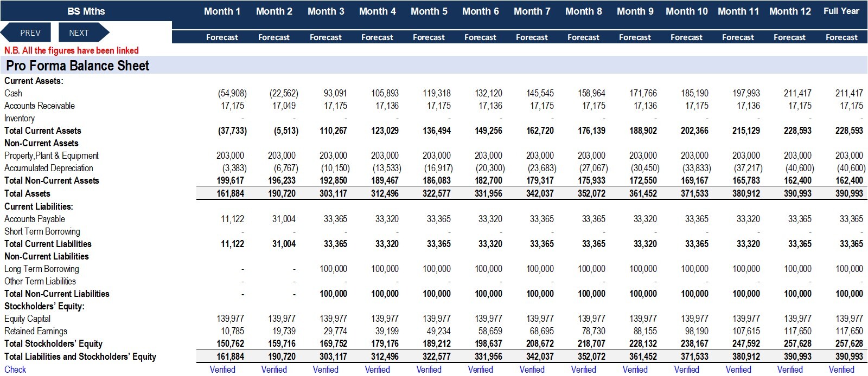Click the Other Term Liabilities row label

coord(40,281)
